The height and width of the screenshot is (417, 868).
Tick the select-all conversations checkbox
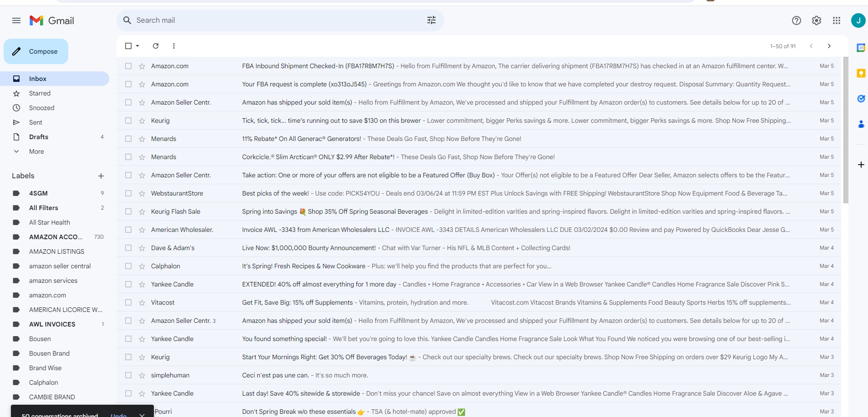[x=128, y=46]
